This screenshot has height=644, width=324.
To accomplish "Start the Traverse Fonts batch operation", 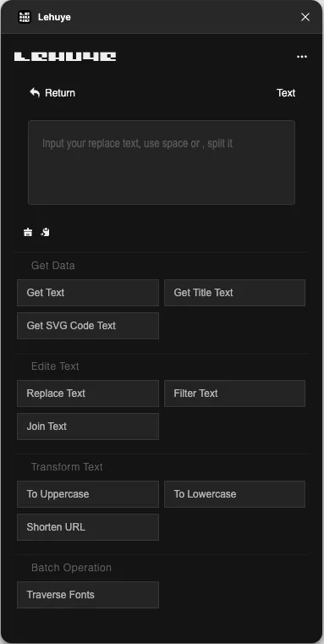I will pyautogui.click(x=88, y=595).
